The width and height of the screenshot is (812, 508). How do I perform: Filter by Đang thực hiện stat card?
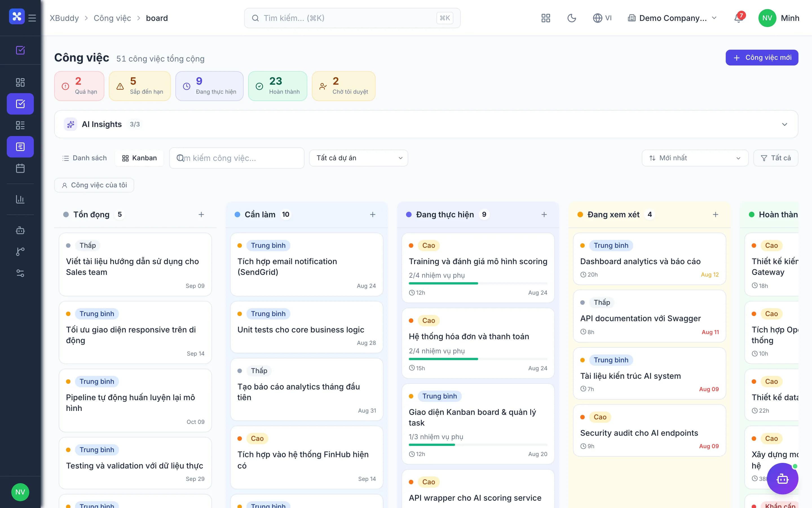209,86
